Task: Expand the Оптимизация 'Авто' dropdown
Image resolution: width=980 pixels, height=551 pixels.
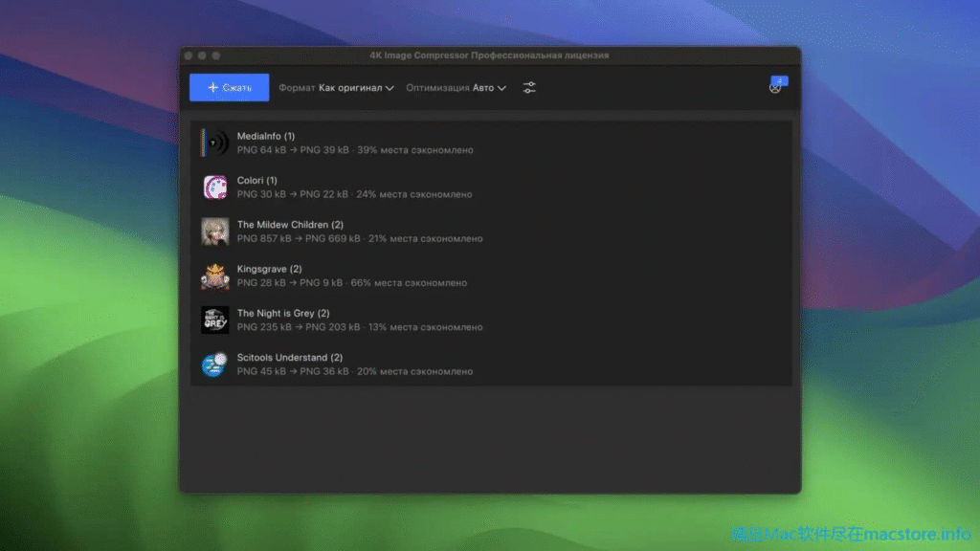Action: pyautogui.click(x=488, y=88)
